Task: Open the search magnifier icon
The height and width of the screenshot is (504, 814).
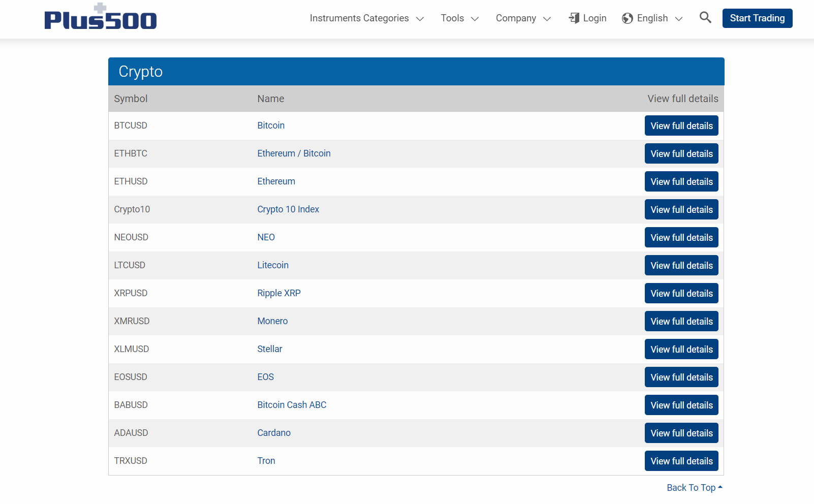Action: (x=705, y=17)
